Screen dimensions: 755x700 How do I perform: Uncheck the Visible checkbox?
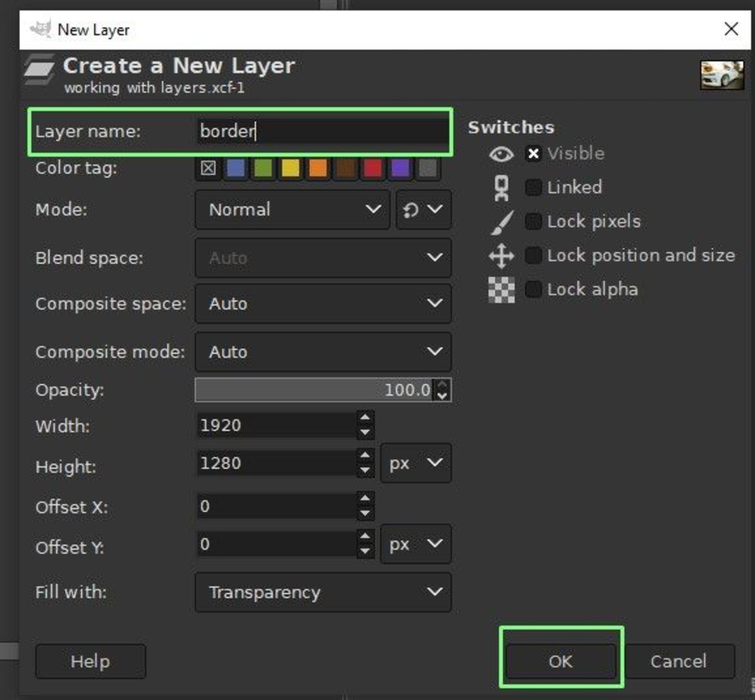click(x=533, y=154)
